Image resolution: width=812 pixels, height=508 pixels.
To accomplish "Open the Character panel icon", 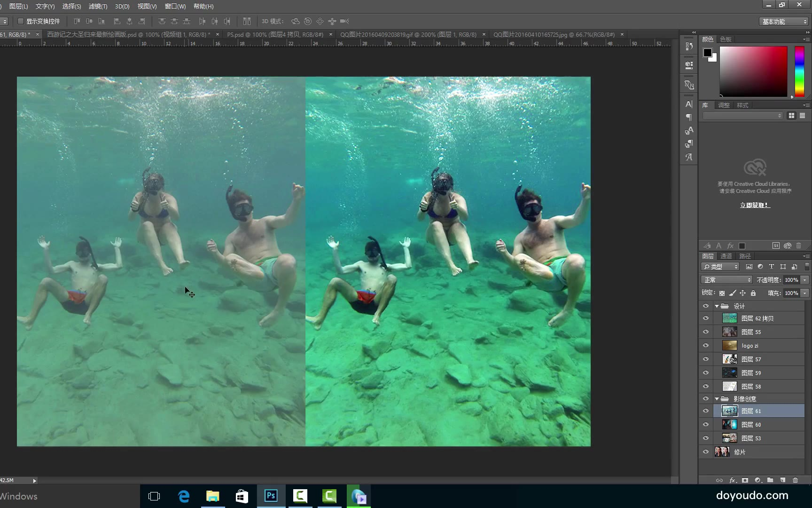I will [689, 104].
